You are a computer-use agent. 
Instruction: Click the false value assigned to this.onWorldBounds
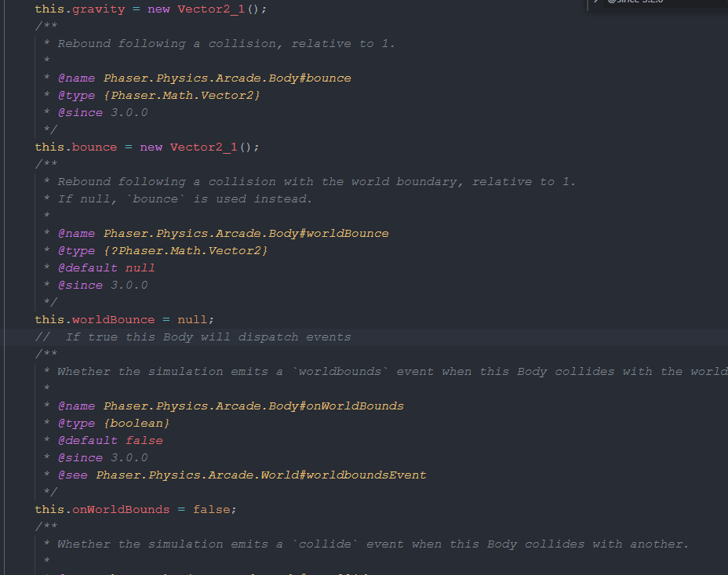point(212,510)
